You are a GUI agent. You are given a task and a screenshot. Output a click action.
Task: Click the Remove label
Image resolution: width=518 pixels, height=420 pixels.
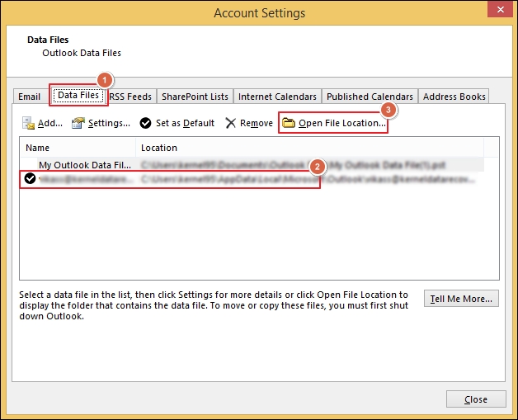pyautogui.click(x=257, y=123)
